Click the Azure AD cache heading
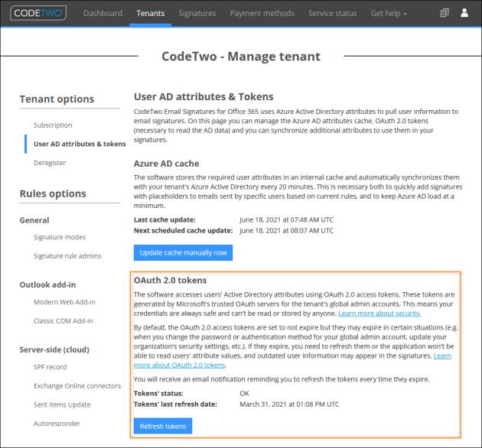Image resolution: width=482 pixels, height=448 pixels. pos(166,164)
